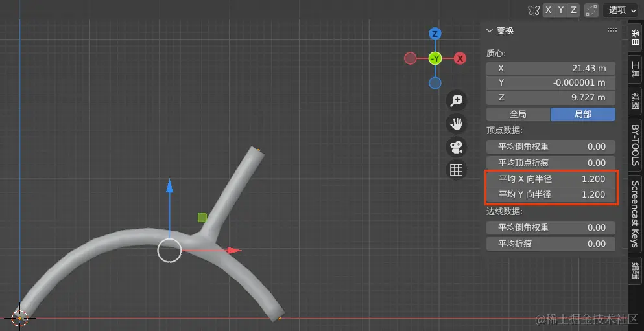Viewport: 644px width, 331px height.
Task: Grab the 变换 panel drag handle
Action: (612, 30)
